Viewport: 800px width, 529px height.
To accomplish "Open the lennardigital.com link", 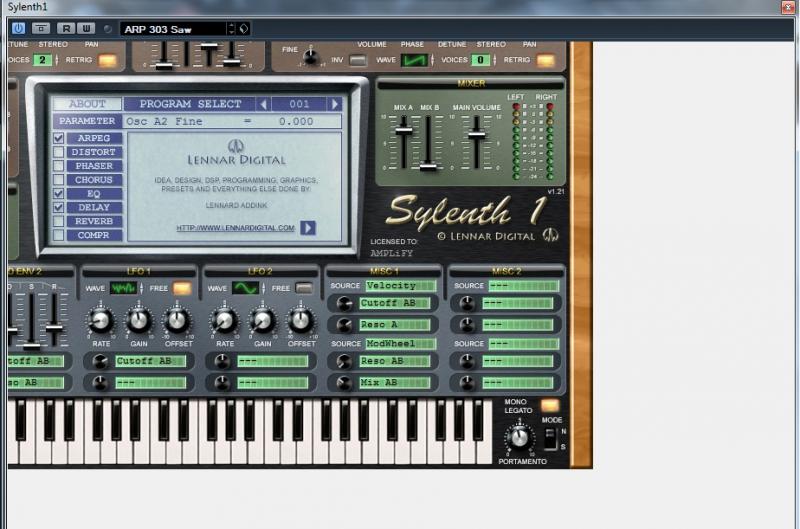I will [x=235, y=228].
